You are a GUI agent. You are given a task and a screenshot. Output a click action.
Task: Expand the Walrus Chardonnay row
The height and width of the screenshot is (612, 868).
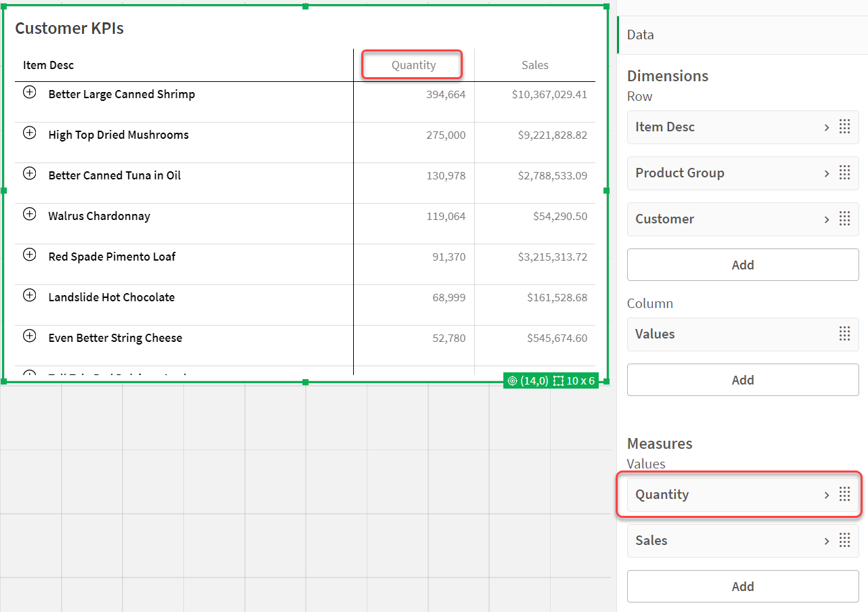(29, 214)
